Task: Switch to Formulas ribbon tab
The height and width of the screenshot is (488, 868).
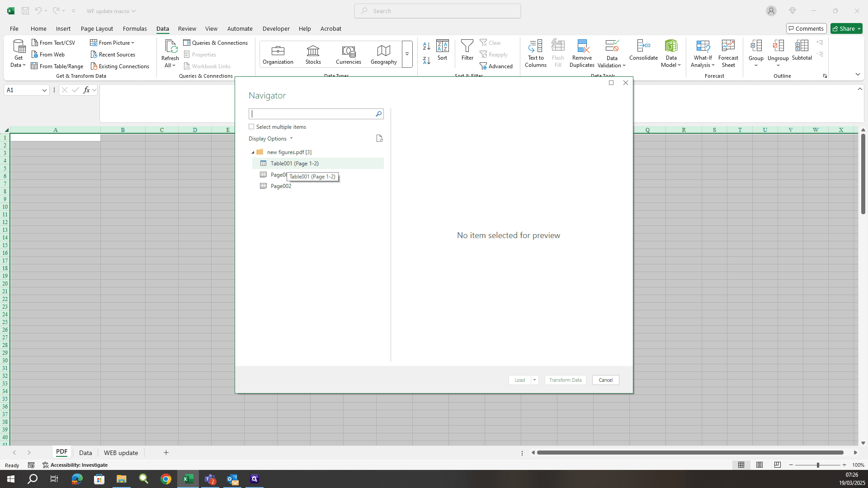Action: pyautogui.click(x=135, y=28)
